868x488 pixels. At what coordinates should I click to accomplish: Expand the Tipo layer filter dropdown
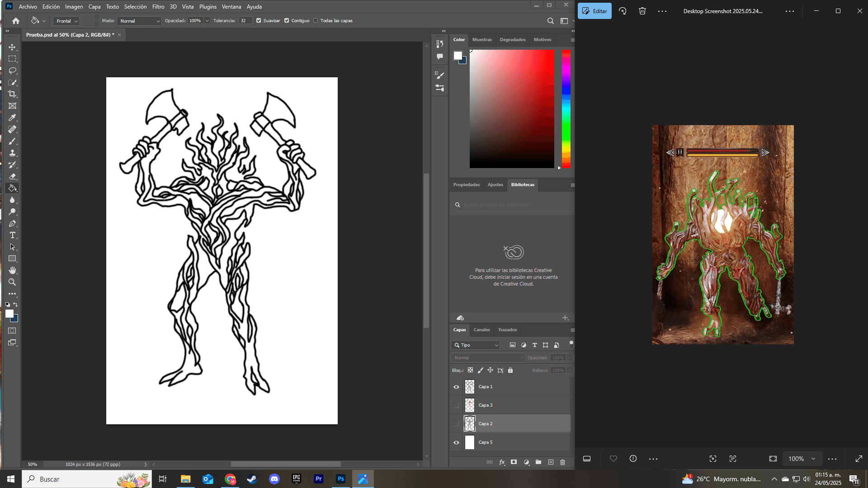point(476,345)
